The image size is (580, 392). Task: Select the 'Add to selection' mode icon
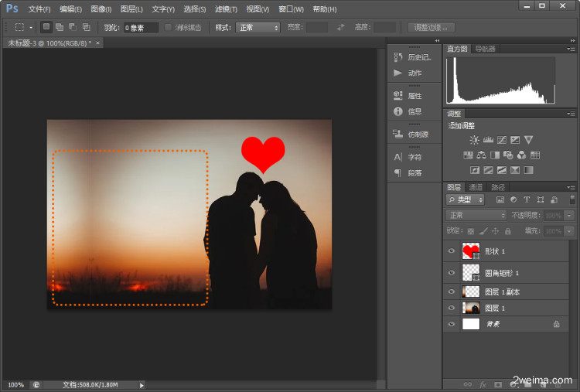point(59,27)
